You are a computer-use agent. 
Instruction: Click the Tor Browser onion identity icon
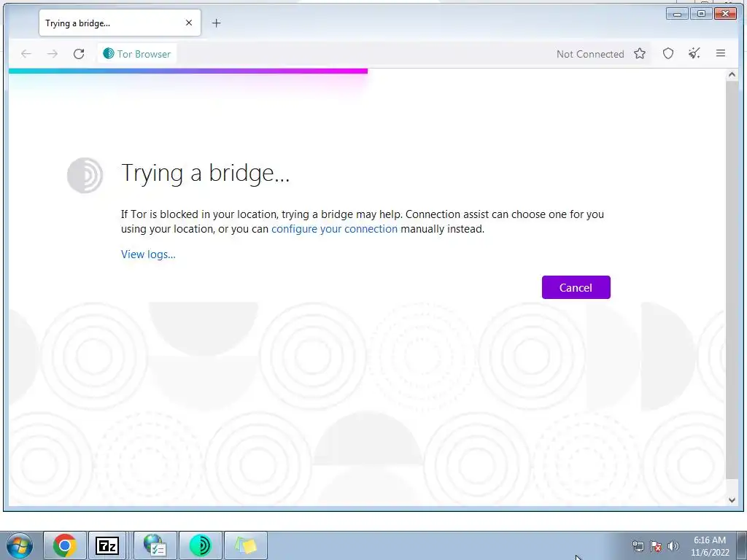pos(108,53)
